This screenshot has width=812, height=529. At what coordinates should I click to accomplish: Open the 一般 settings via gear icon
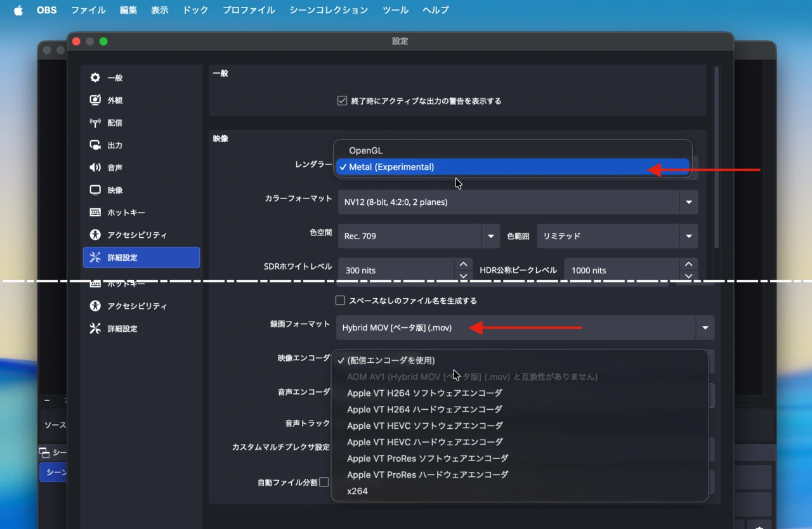click(x=94, y=77)
